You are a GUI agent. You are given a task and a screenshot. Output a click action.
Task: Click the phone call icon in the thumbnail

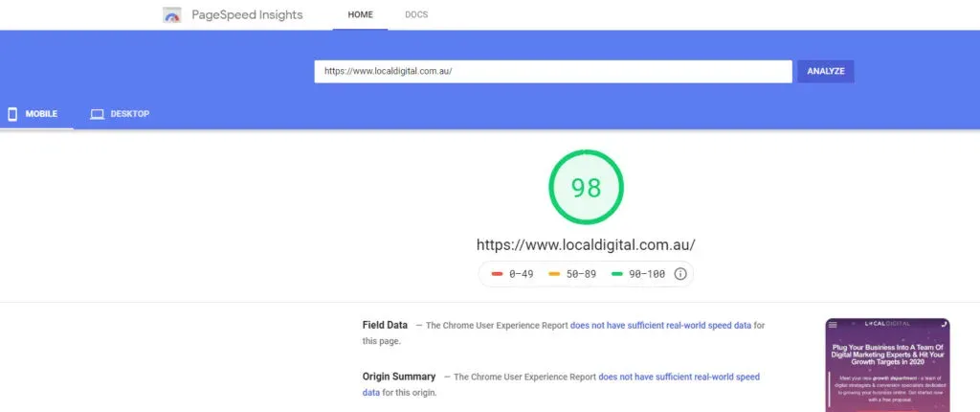point(944,324)
